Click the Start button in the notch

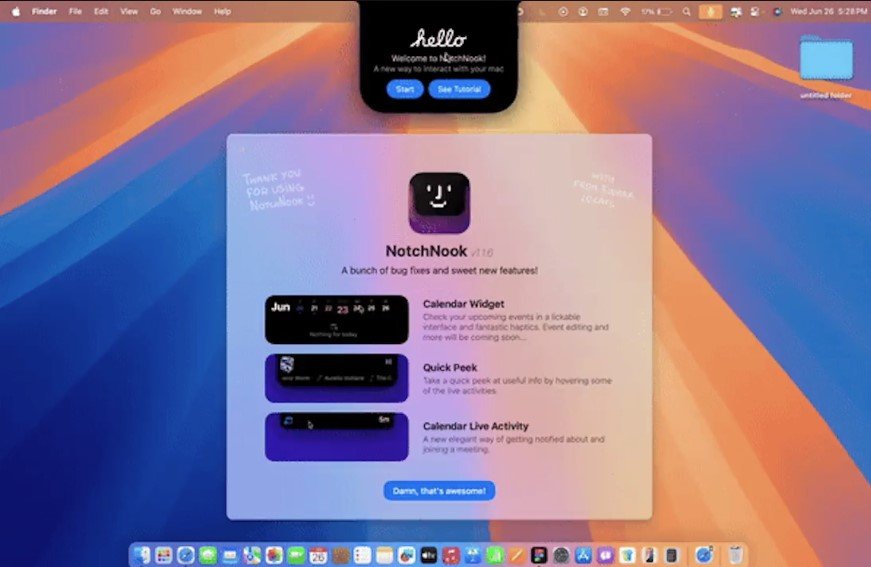coord(404,89)
